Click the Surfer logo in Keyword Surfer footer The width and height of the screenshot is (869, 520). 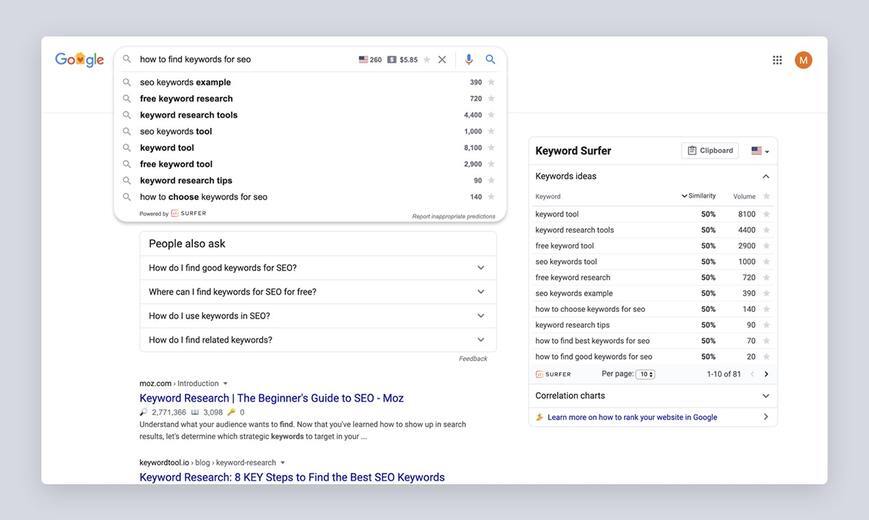click(553, 374)
